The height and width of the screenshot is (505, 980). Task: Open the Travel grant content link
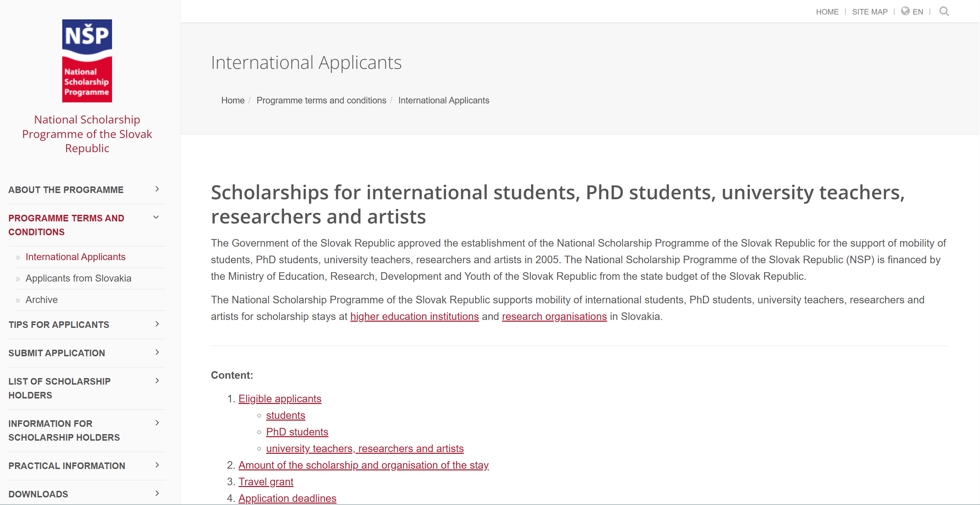pyautogui.click(x=266, y=481)
